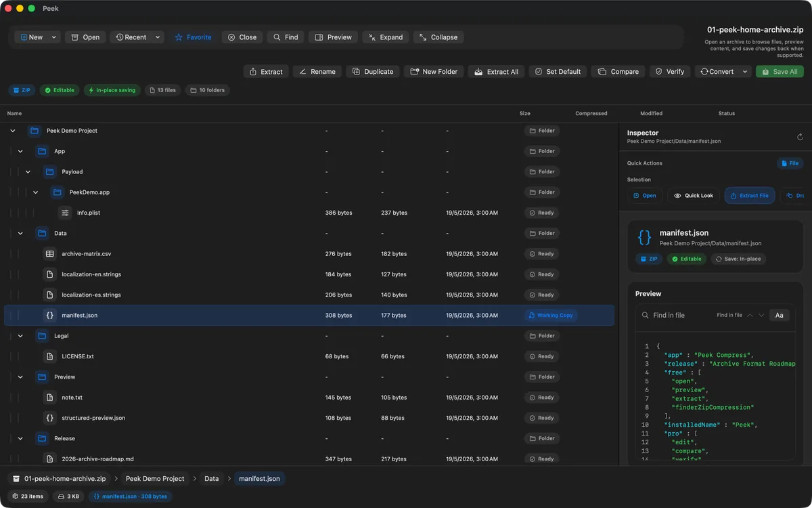Click the New Folder button
This screenshot has width=812, height=508.
click(434, 71)
